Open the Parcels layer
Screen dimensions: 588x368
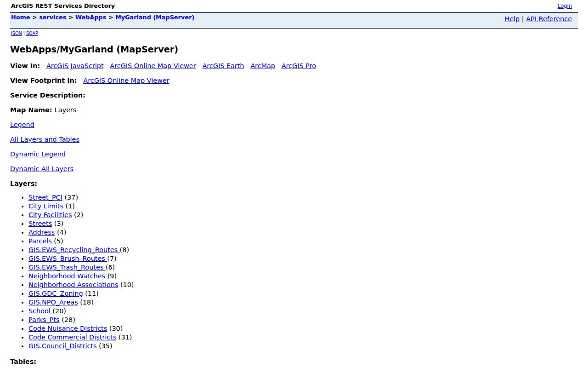pyautogui.click(x=40, y=241)
